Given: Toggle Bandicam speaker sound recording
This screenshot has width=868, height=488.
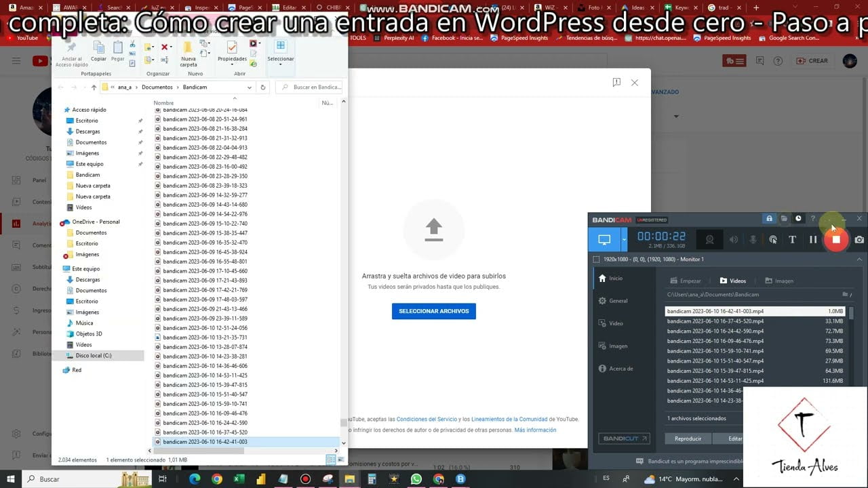Looking at the screenshot, I should tap(733, 239).
